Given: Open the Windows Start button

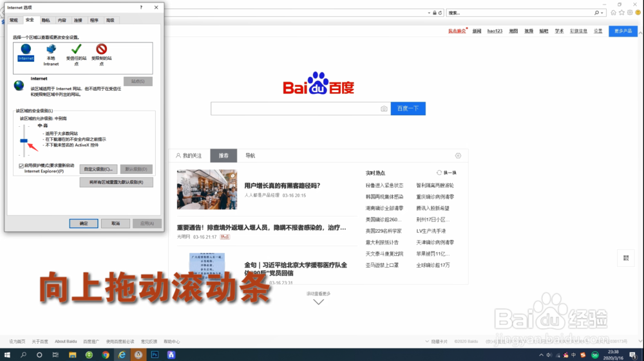Looking at the screenshot, I should click(x=7, y=355).
